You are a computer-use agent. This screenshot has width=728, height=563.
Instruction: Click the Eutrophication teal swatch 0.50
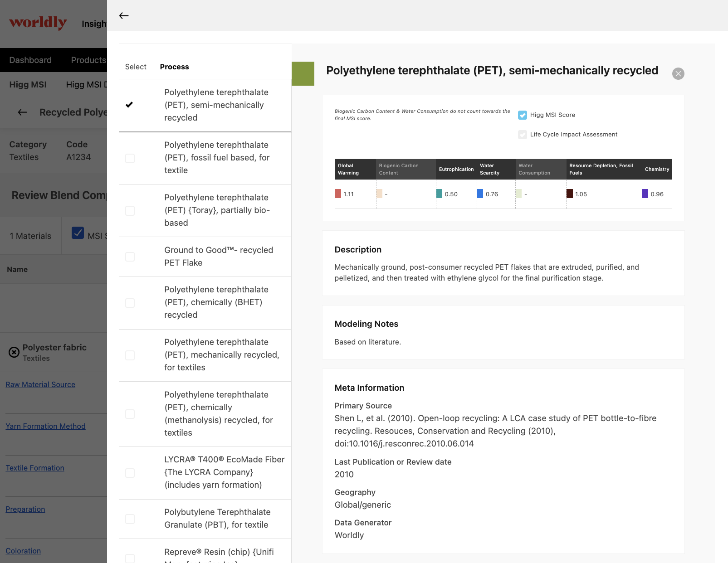click(439, 194)
